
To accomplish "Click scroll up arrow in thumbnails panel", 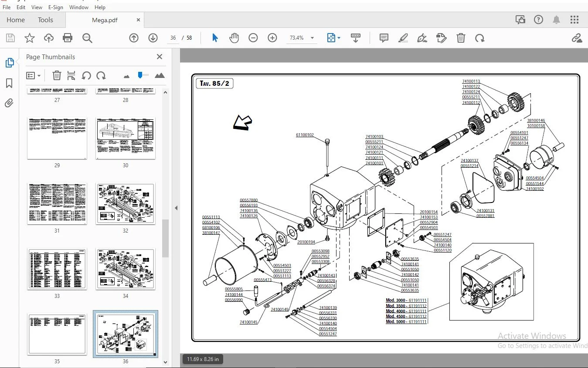I will pos(165,92).
